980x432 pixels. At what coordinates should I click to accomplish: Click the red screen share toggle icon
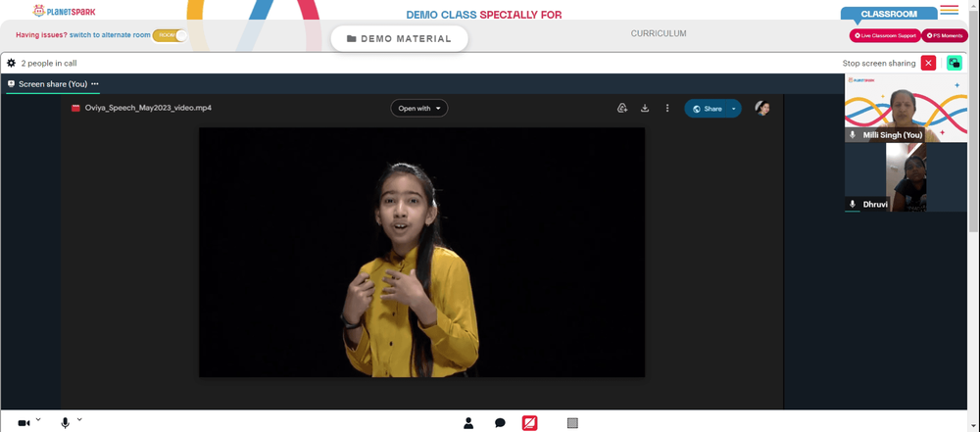click(529, 423)
